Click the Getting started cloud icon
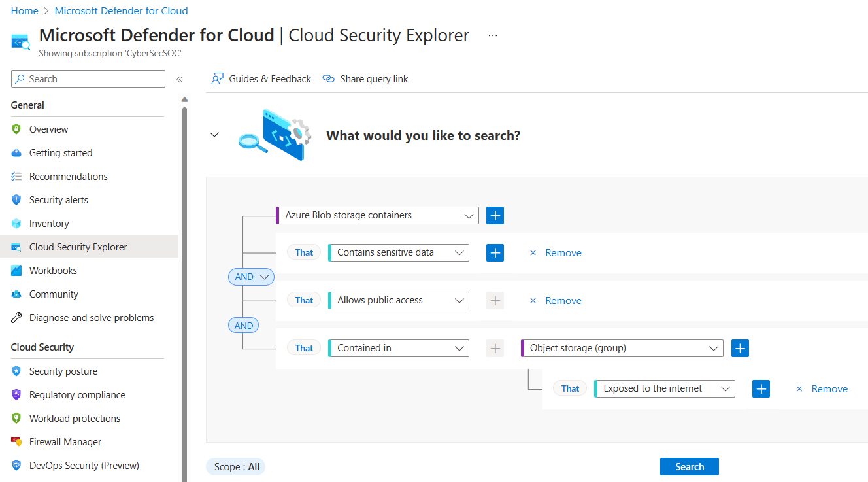 [x=16, y=153]
